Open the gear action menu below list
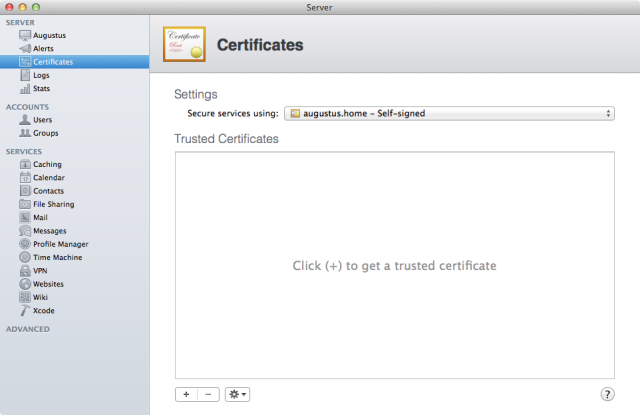The width and height of the screenshot is (640, 415). point(237,394)
